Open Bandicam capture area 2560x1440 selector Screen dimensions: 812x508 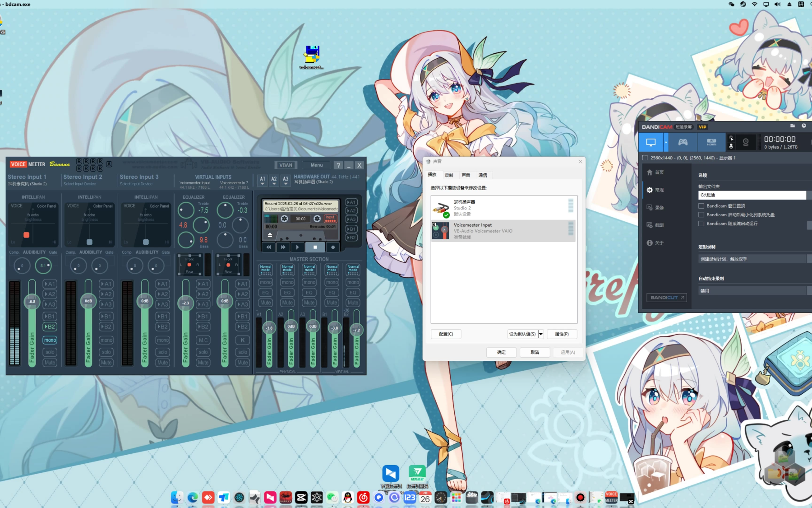(x=689, y=158)
